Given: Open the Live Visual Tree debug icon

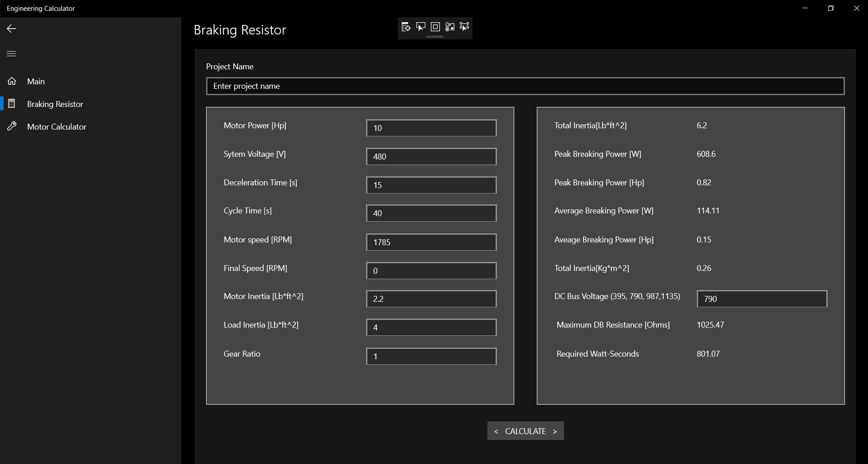Looking at the screenshot, I should click(x=406, y=27).
